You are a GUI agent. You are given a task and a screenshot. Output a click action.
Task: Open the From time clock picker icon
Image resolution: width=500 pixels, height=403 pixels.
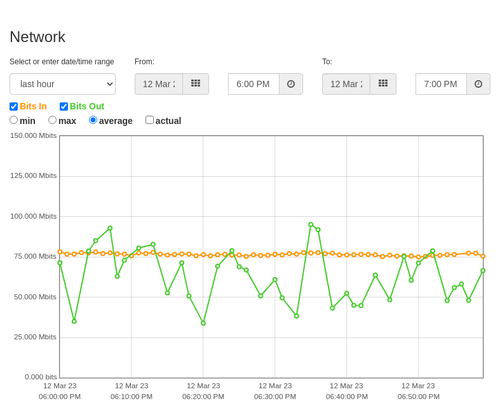click(x=291, y=84)
